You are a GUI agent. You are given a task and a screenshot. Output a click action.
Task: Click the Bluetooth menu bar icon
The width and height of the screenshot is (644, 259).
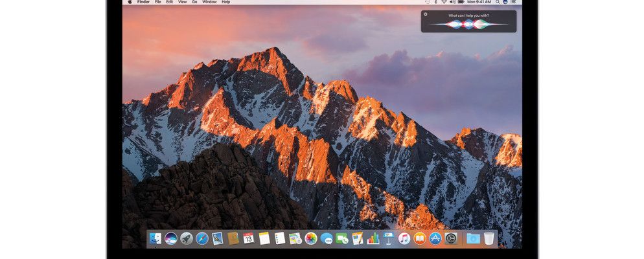tap(436, 2)
